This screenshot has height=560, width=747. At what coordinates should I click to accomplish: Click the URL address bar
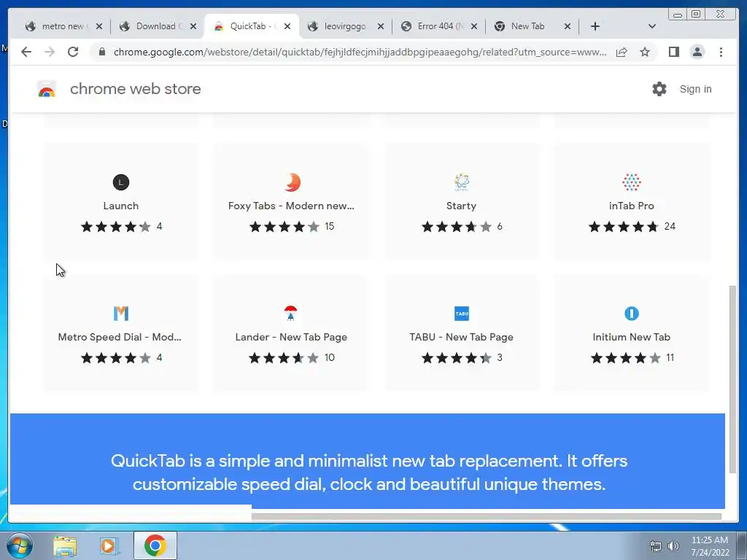click(x=360, y=52)
